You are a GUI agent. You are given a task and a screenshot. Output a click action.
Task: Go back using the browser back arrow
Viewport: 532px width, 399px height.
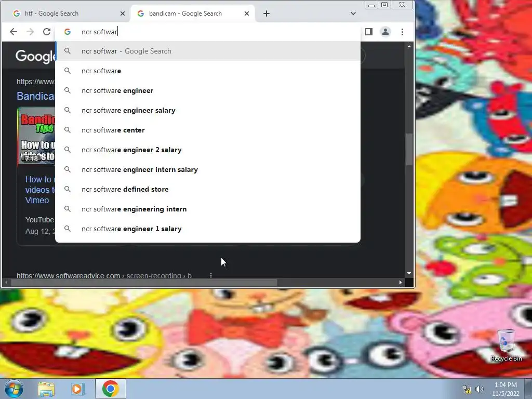point(13,32)
